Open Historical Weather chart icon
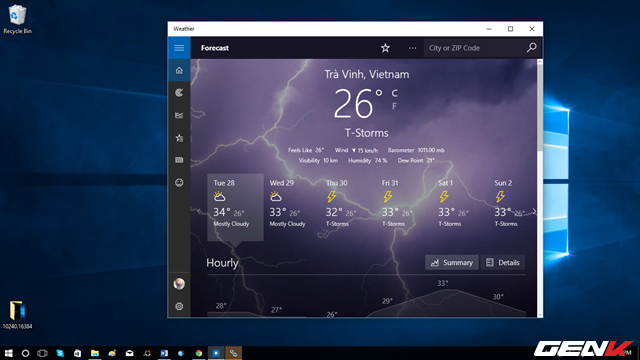640x360 pixels. tap(179, 116)
